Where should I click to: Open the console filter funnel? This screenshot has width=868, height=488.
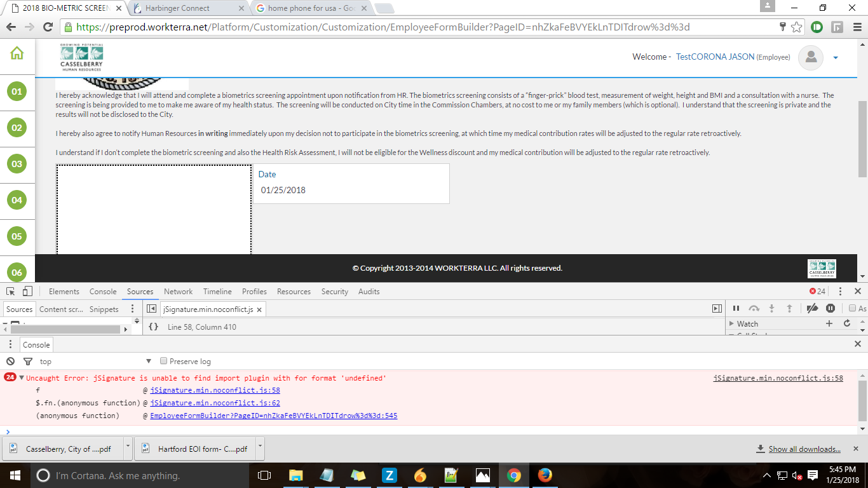coord(27,361)
